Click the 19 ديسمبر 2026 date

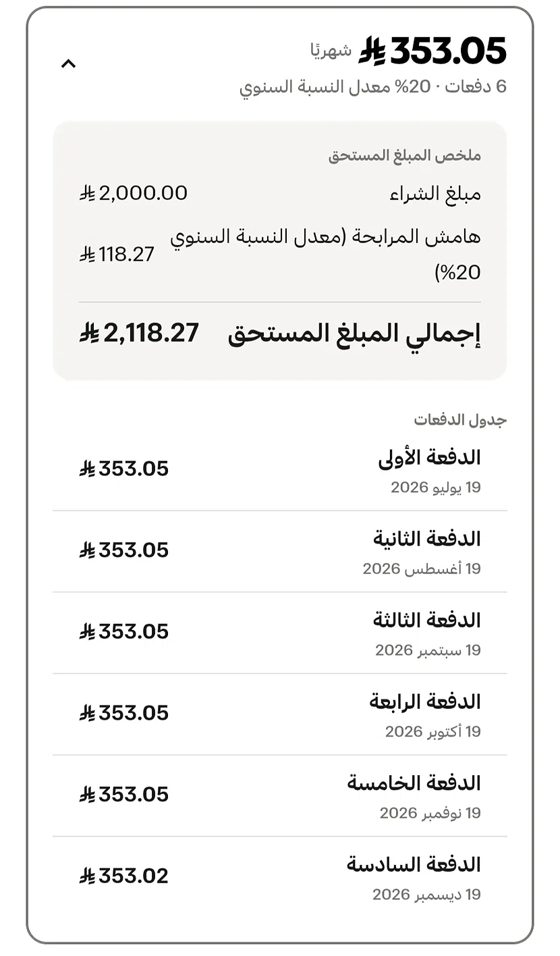(426, 895)
